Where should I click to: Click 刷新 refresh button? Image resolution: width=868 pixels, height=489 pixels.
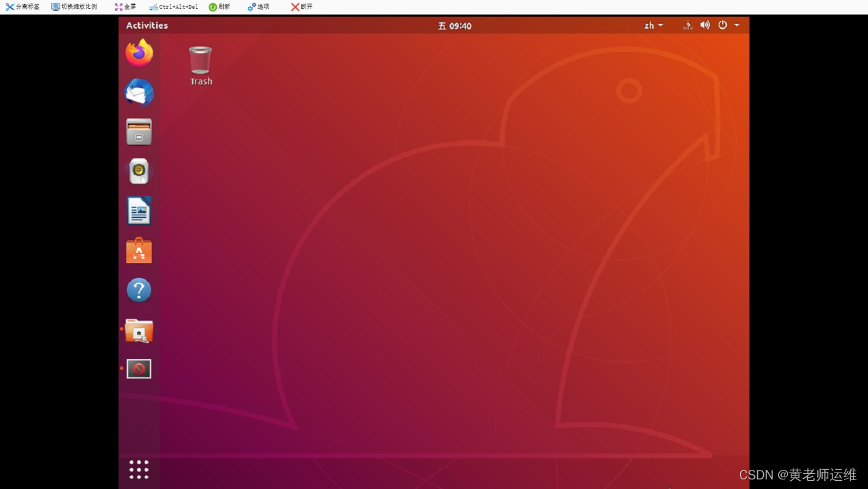[220, 7]
